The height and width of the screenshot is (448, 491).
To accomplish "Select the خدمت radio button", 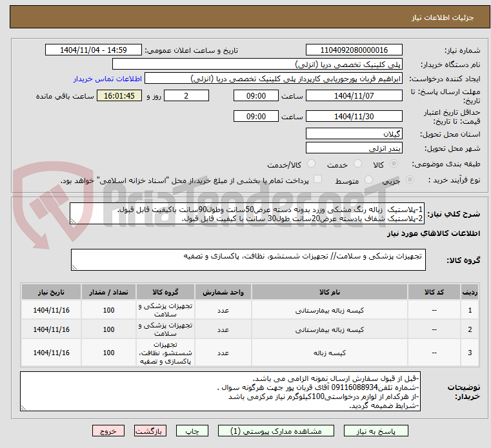I will coord(357,164).
